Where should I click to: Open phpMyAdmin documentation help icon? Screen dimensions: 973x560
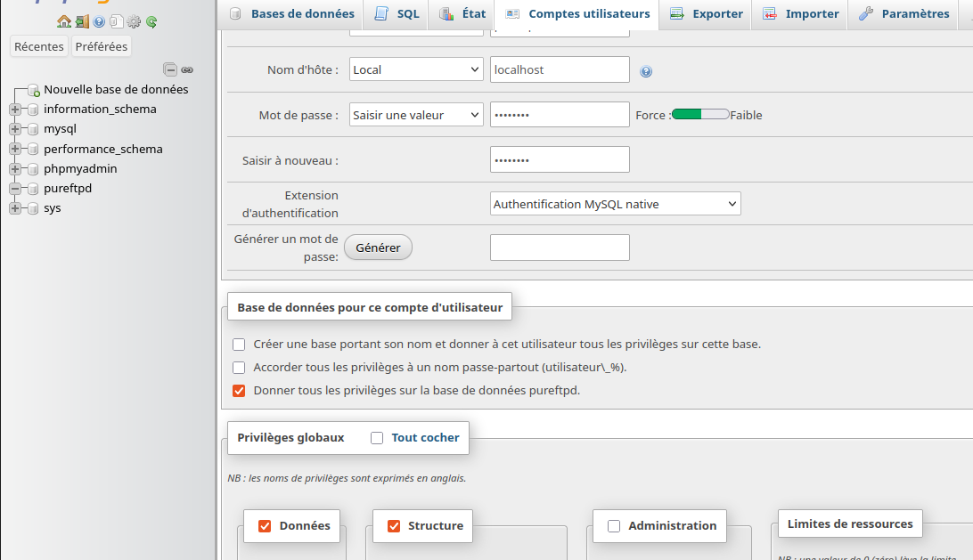coord(99,21)
